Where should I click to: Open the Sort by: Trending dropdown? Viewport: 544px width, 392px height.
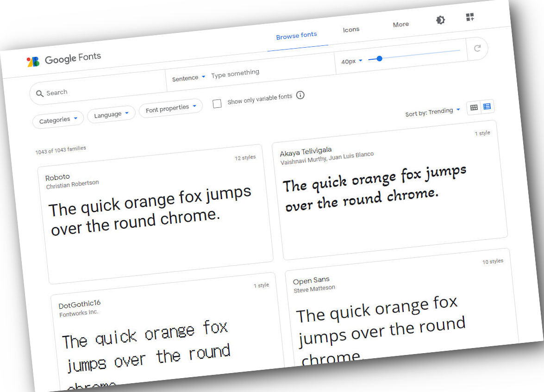click(432, 112)
